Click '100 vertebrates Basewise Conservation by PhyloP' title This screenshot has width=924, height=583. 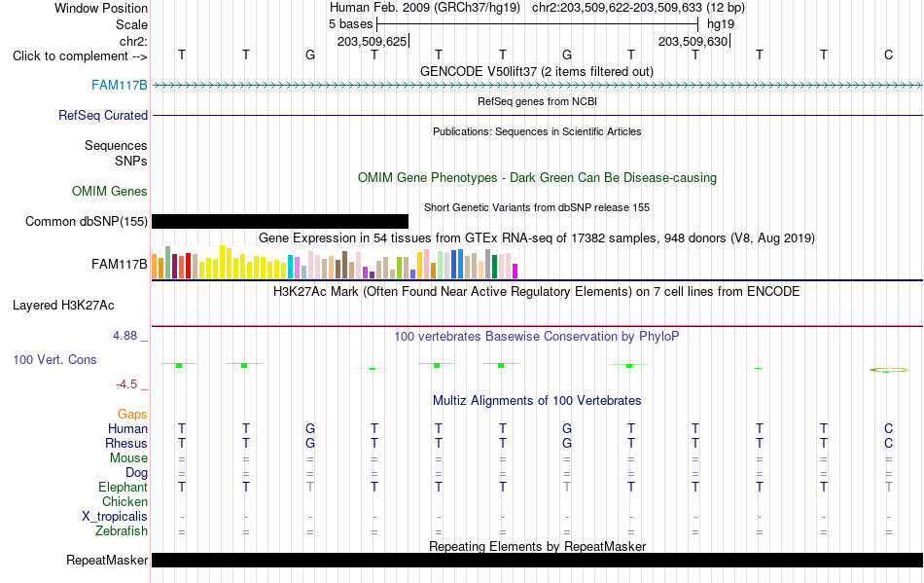tap(537, 336)
